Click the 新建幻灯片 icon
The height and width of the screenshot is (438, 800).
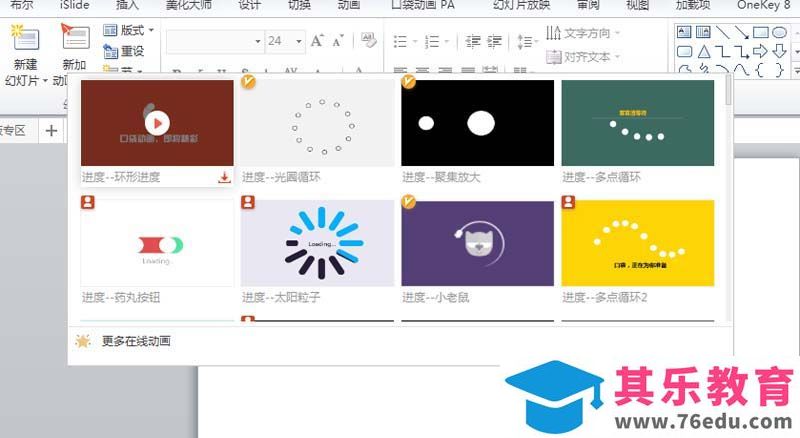click(x=25, y=38)
